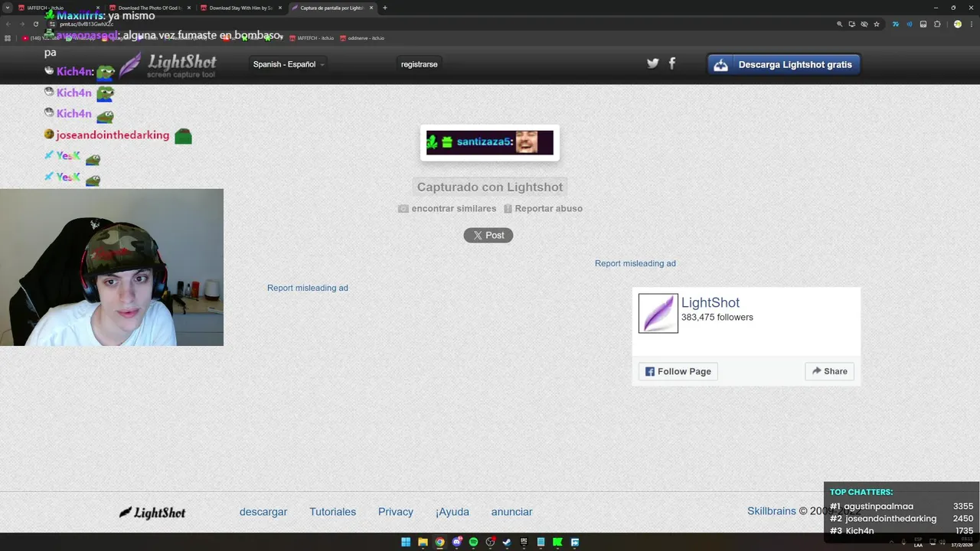980x551 pixels.
Task: Open the Facebook icon in header
Action: point(672,64)
